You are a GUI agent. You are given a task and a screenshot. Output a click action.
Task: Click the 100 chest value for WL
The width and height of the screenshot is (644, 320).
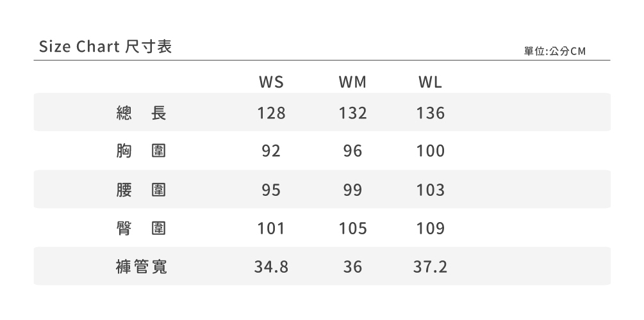coord(430,152)
